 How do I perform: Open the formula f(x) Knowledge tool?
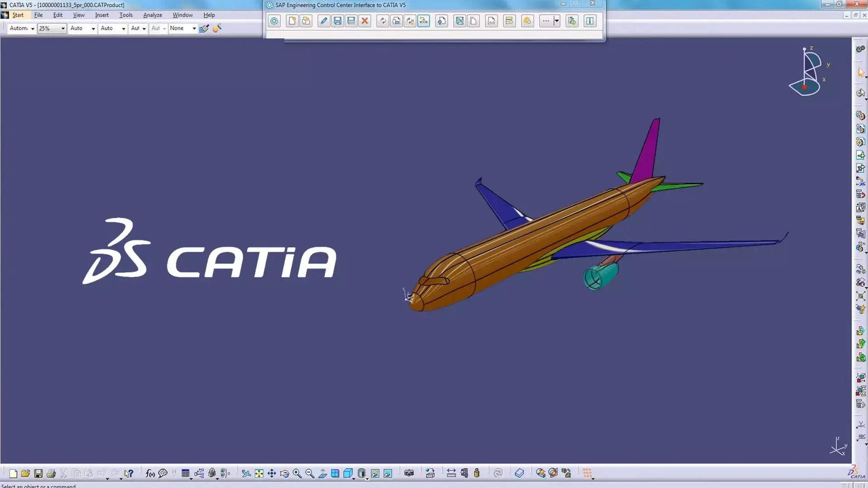pyautogui.click(x=150, y=473)
